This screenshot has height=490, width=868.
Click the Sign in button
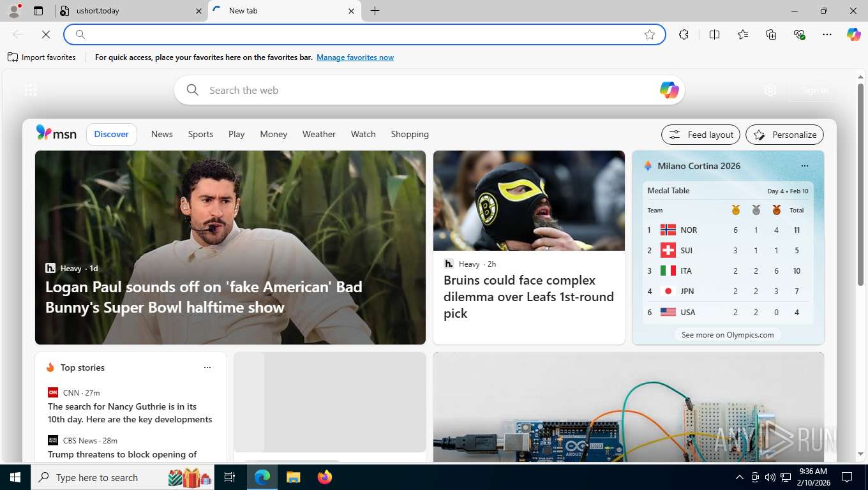click(814, 90)
